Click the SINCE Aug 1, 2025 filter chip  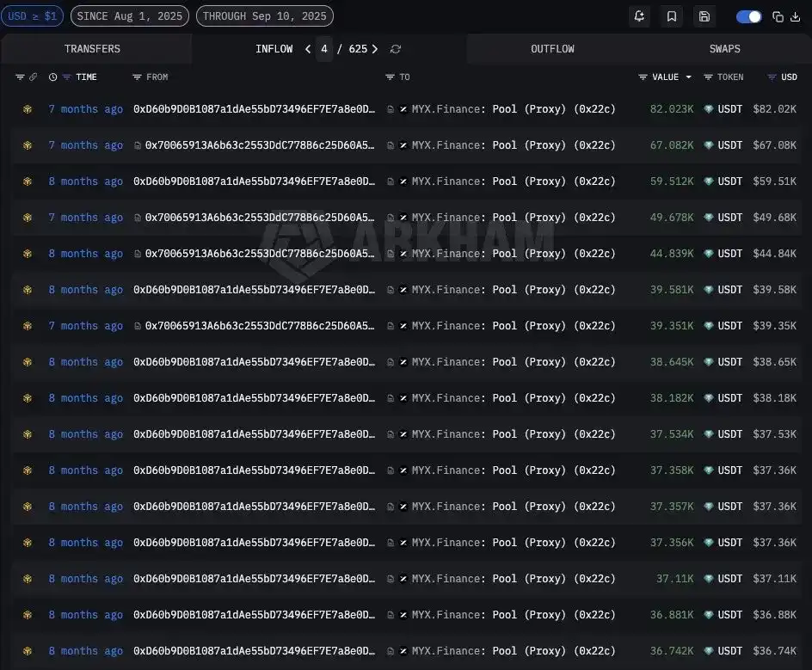pos(130,16)
